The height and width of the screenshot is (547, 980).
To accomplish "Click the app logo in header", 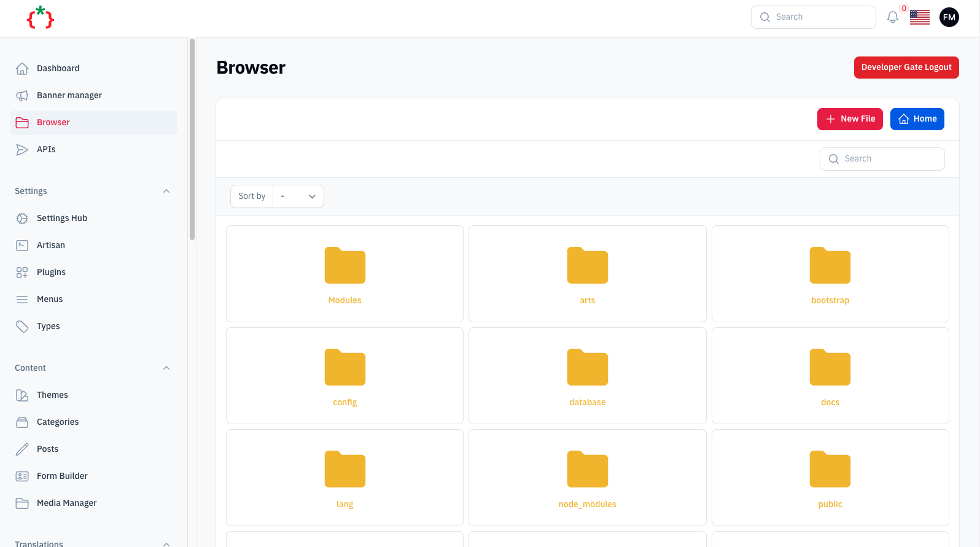I will click(x=41, y=18).
